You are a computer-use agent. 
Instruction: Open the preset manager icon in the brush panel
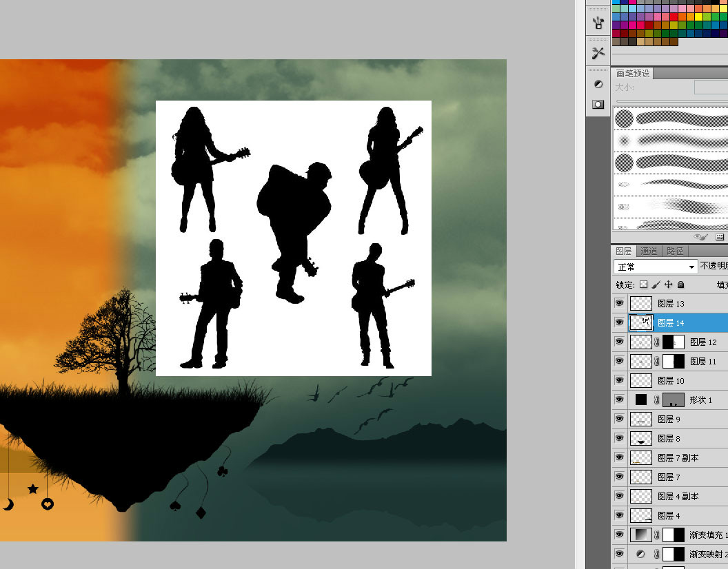click(x=720, y=237)
